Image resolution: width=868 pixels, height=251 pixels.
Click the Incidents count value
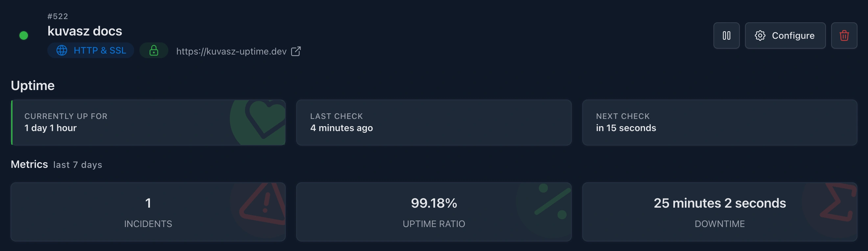pos(148,203)
